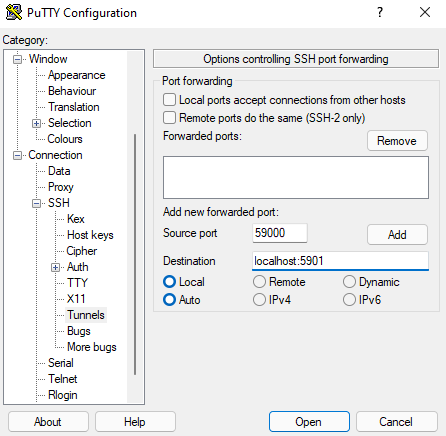Collapse the Window tree node
446x436 pixels.
[17, 59]
